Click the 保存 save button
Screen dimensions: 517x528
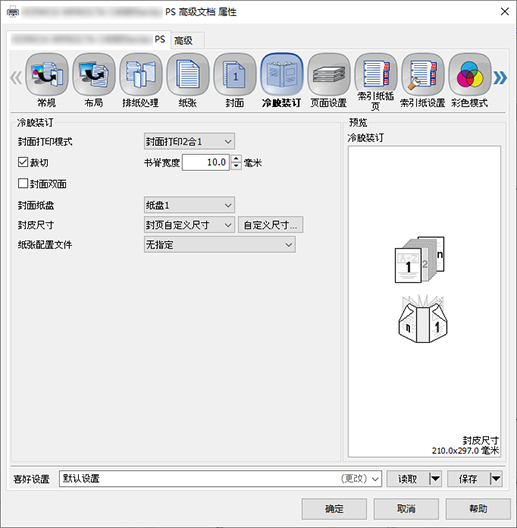tap(468, 478)
